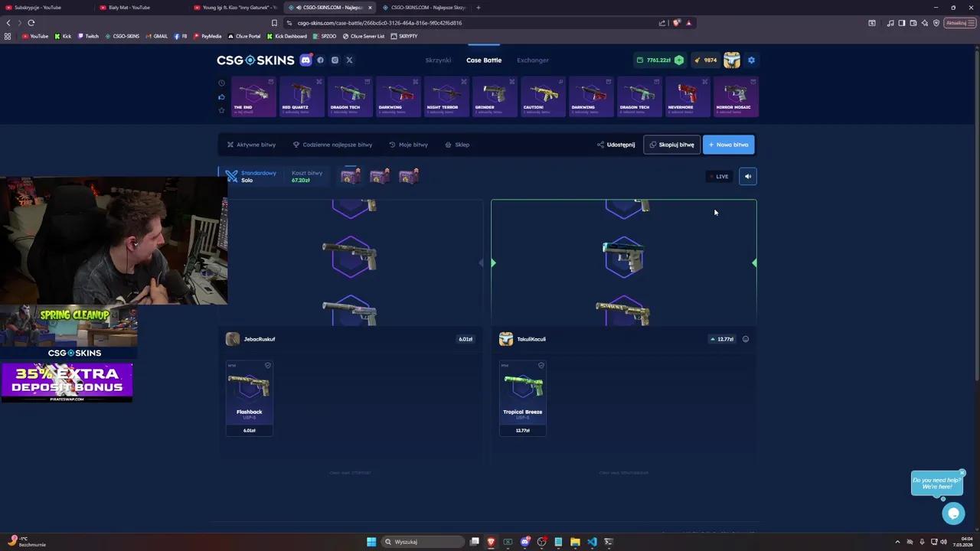Click the right green arrow on TakulliKaculi's roller

tap(754, 263)
